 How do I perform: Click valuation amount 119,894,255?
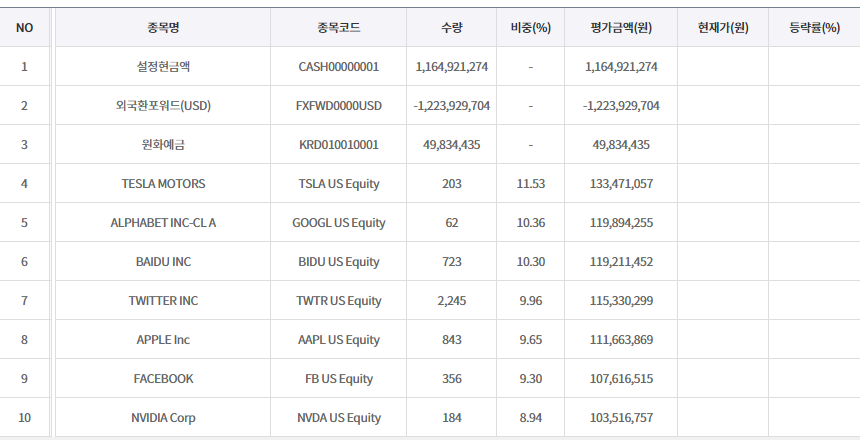[621, 223]
